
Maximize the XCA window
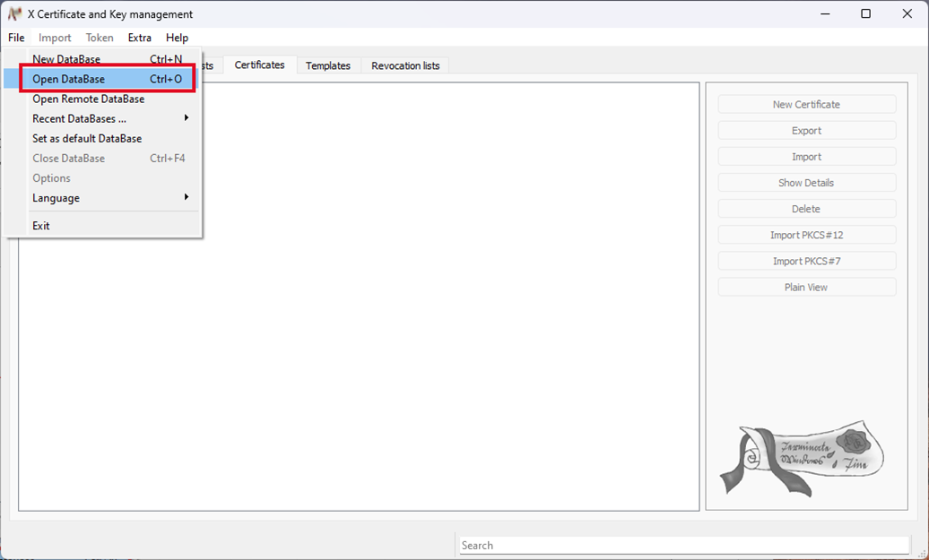pyautogui.click(x=865, y=14)
